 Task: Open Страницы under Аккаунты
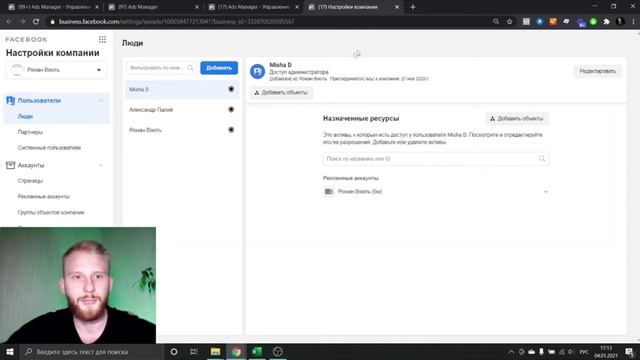point(30,181)
